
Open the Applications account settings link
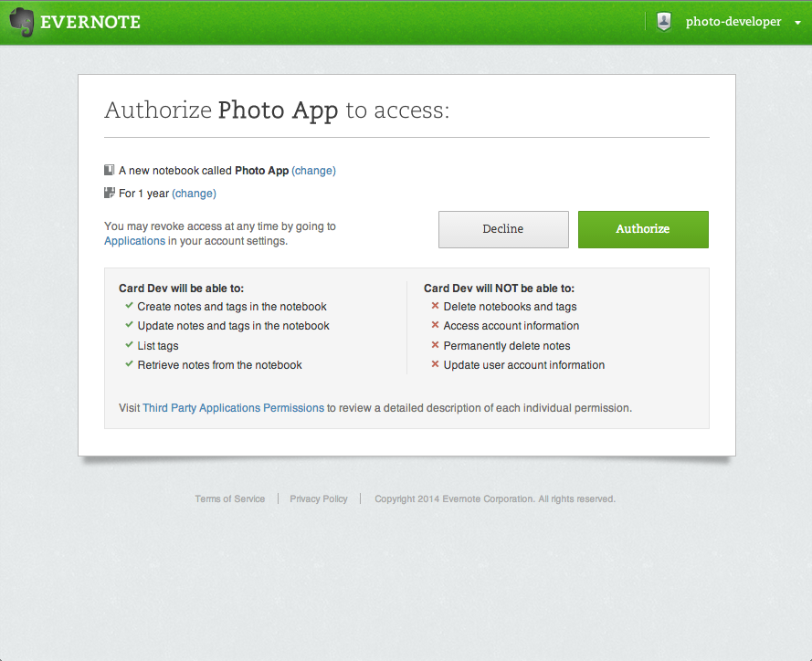(134, 241)
